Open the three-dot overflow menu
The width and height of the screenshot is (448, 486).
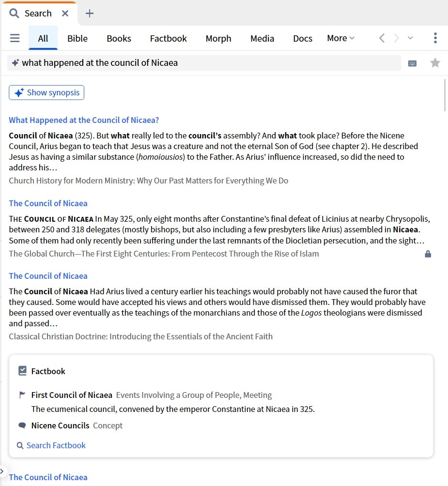[x=435, y=38]
